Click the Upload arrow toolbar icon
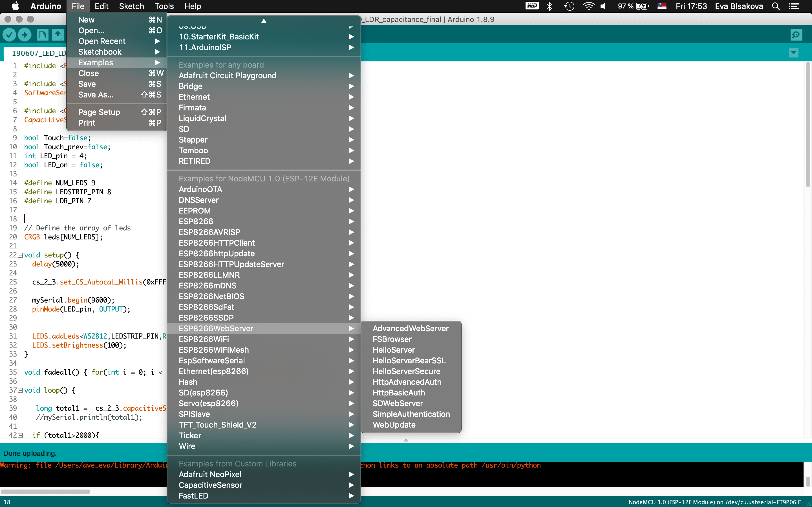 click(x=25, y=35)
